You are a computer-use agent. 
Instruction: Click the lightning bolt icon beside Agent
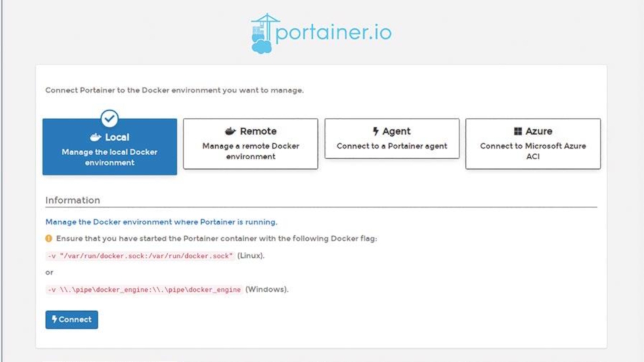click(375, 131)
